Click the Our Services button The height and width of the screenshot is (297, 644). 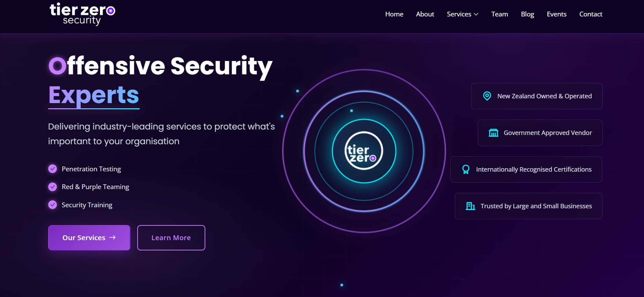pos(89,237)
